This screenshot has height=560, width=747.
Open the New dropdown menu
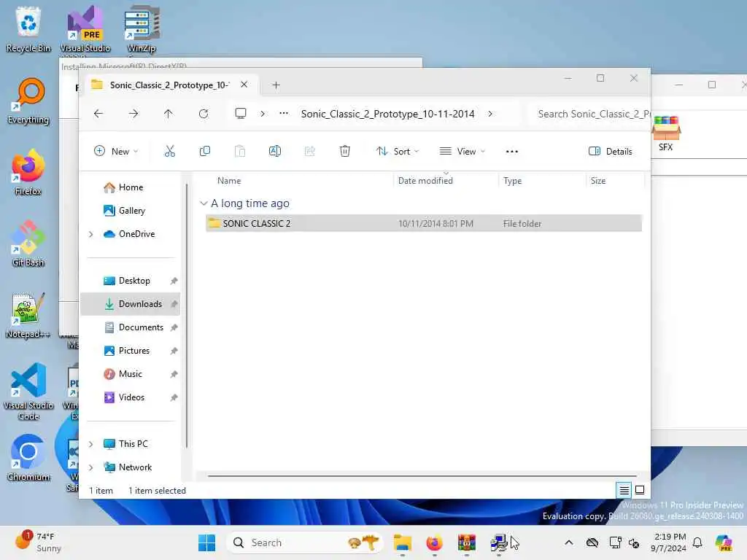(x=116, y=152)
